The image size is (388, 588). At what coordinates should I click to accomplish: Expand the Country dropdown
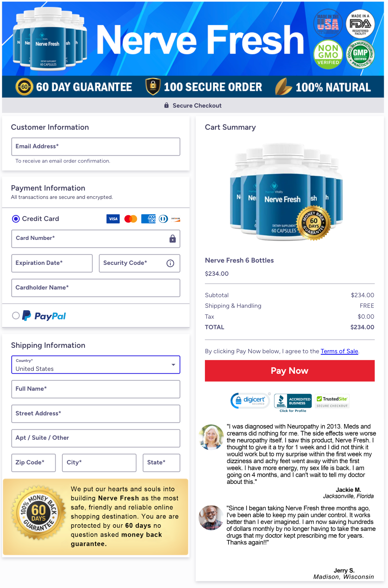pos(96,365)
